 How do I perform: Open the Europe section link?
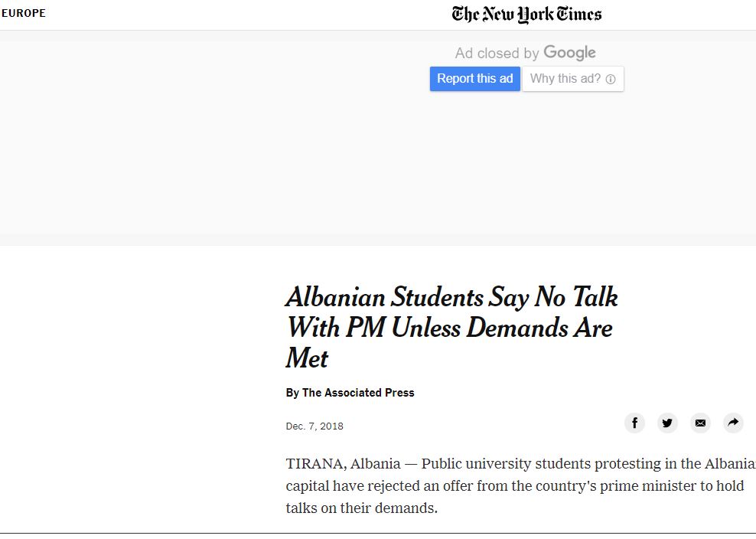[24, 13]
